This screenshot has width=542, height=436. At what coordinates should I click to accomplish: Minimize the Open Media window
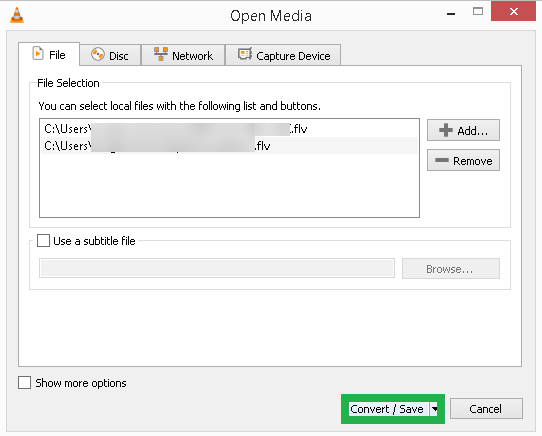click(451, 13)
